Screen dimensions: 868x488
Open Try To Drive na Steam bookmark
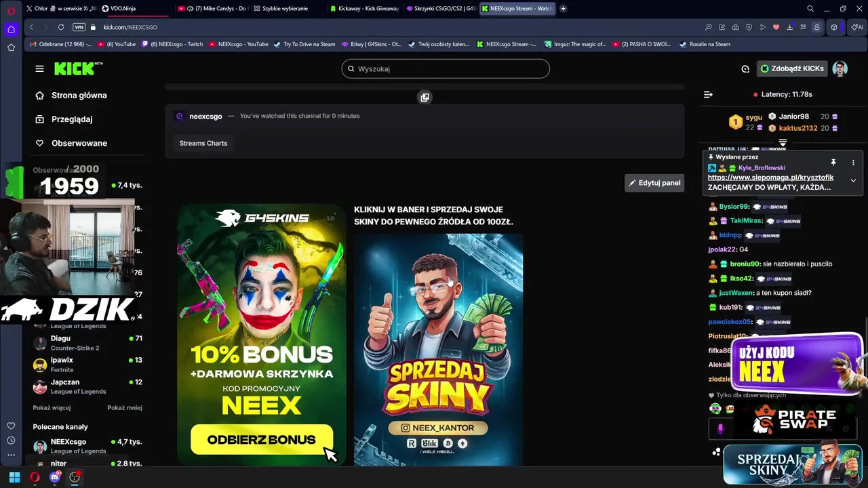[x=304, y=44]
